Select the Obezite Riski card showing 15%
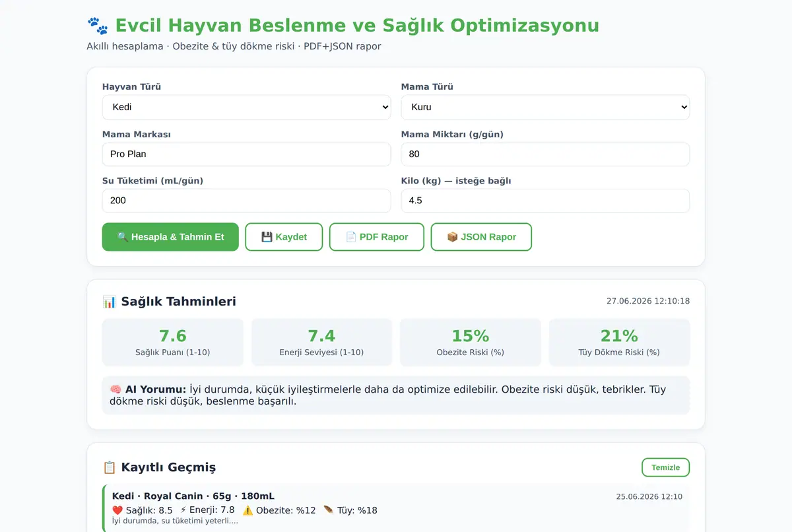Screen dimensions: 792x532 point(471,343)
